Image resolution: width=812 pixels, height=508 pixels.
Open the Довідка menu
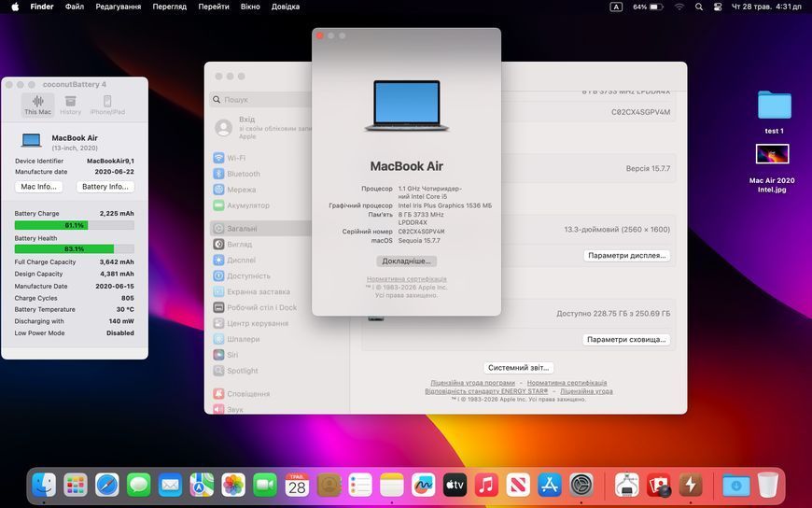pos(286,7)
